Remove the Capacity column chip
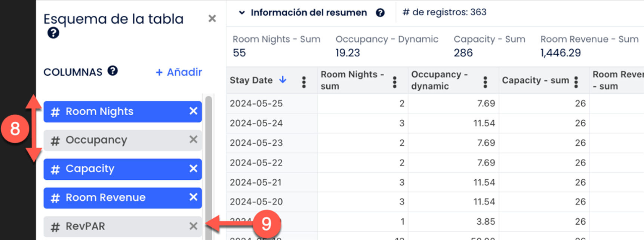Image resolution: width=644 pixels, height=240 pixels. pyautogui.click(x=193, y=168)
